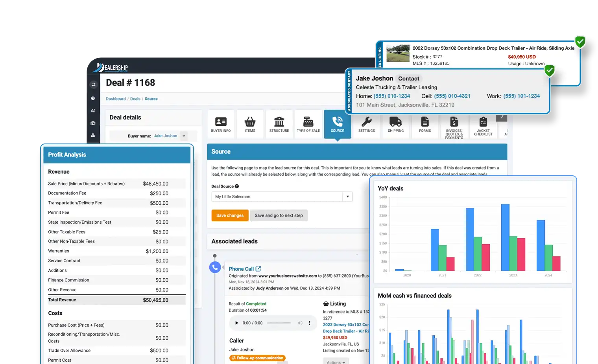This screenshot has width=598, height=364.
Task: Click the Deal Source help icon
Action: click(x=237, y=186)
